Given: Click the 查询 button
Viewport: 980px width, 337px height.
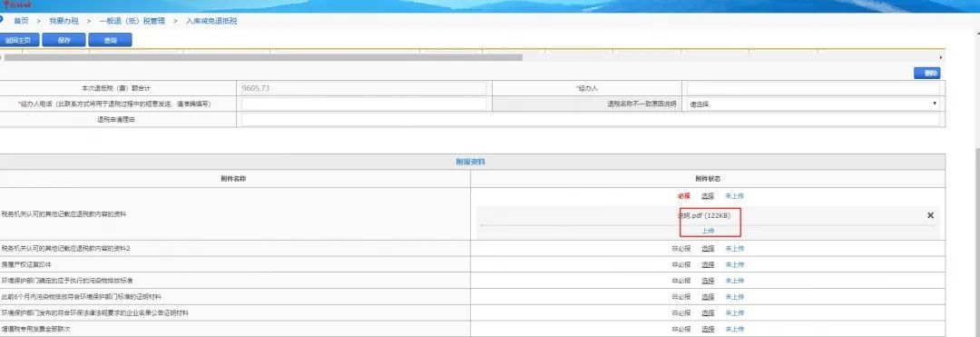Looking at the screenshot, I should (x=110, y=40).
